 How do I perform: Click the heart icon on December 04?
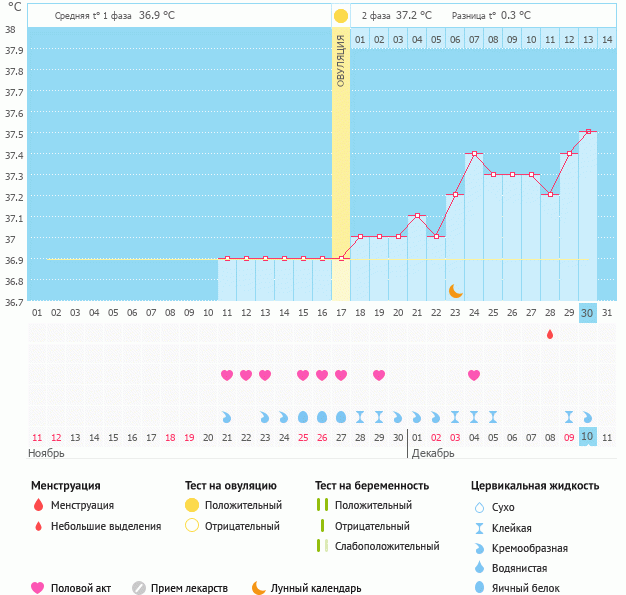474,375
